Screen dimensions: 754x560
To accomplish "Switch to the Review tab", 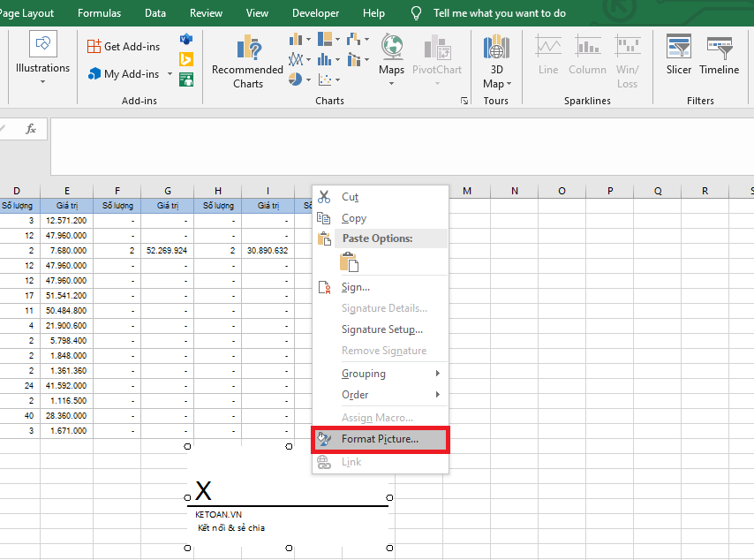I will click(206, 12).
